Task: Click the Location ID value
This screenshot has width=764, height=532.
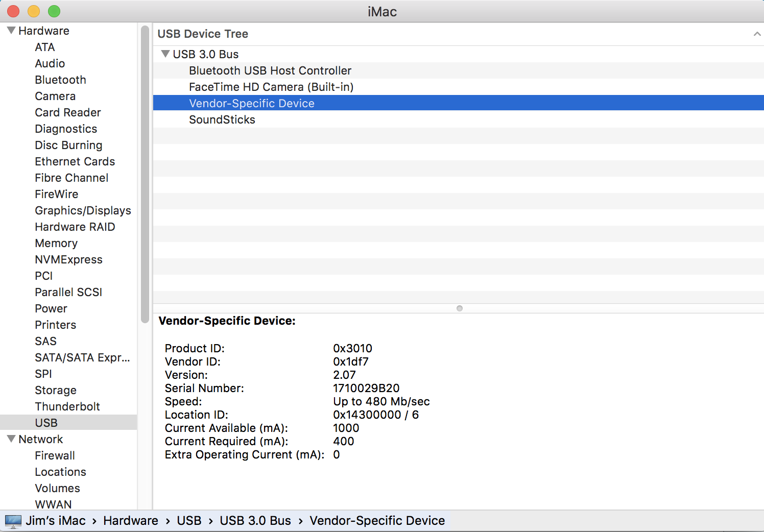Action: pyautogui.click(x=376, y=415)
